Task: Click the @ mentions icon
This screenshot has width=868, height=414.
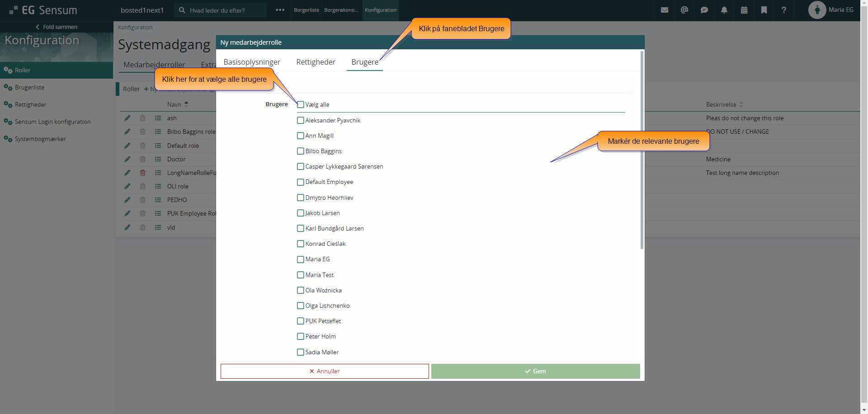Action: click(684, 10)
